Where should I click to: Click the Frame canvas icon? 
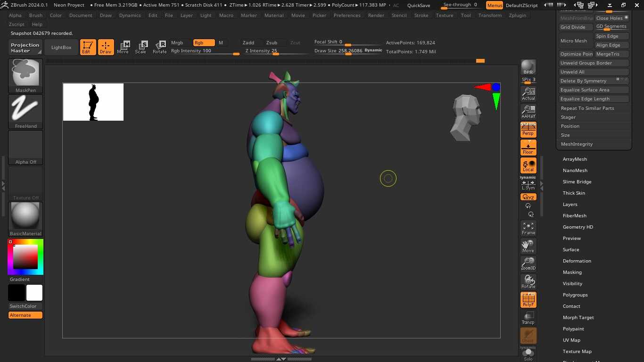tap(528, 228)
